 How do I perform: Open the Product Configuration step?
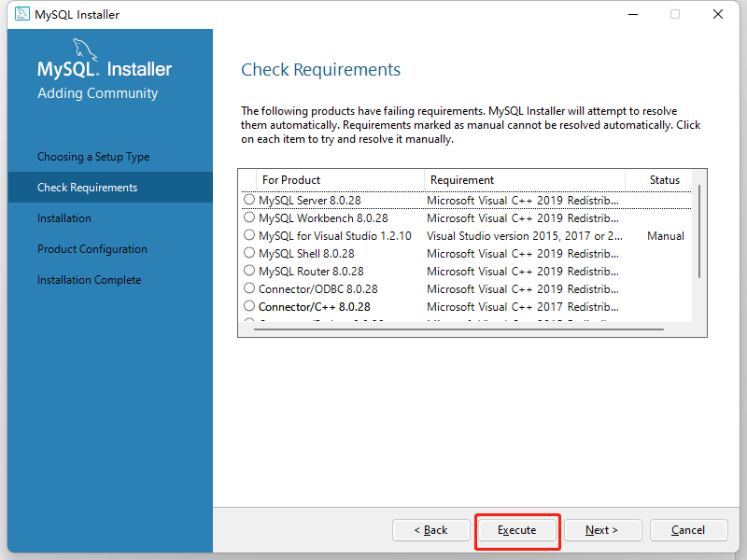[92, 249]
